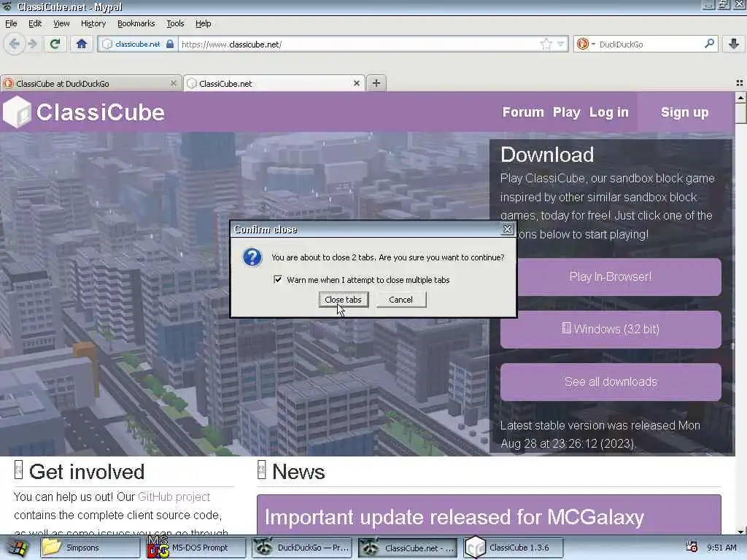747x560 pixels.
Task: Click the Forward arrow button
Action: (x=32, y=44)
